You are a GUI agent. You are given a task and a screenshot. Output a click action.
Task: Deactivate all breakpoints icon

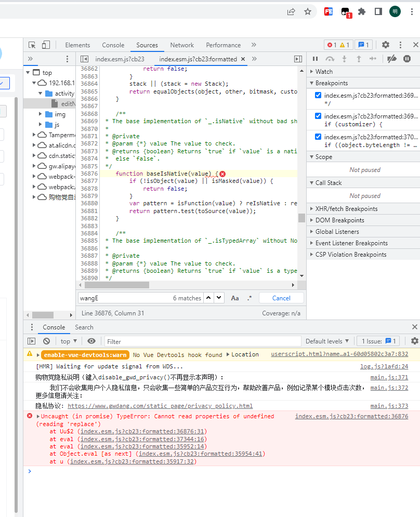pyautogui.click(x=391, y=59)
